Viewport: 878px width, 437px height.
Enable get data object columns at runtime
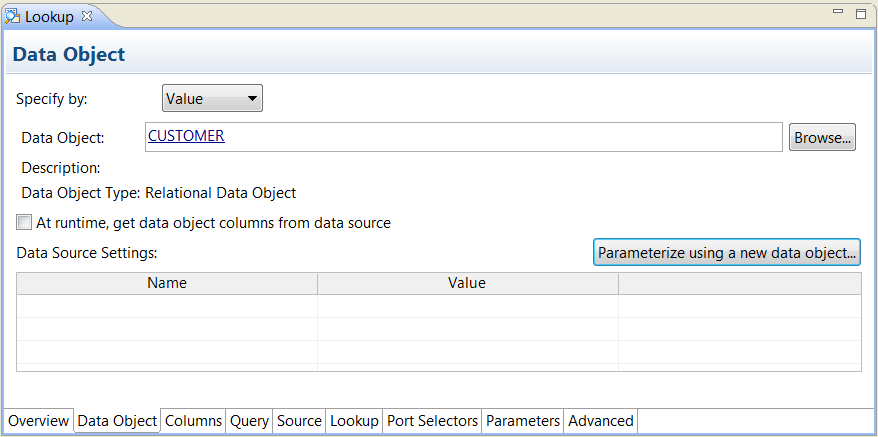[24, 222]
